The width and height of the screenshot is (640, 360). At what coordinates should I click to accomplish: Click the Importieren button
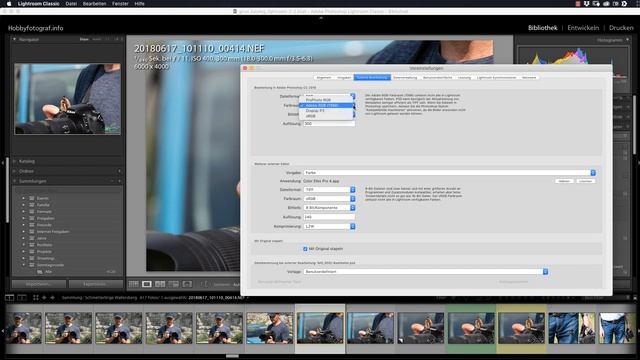pos(38,284)
